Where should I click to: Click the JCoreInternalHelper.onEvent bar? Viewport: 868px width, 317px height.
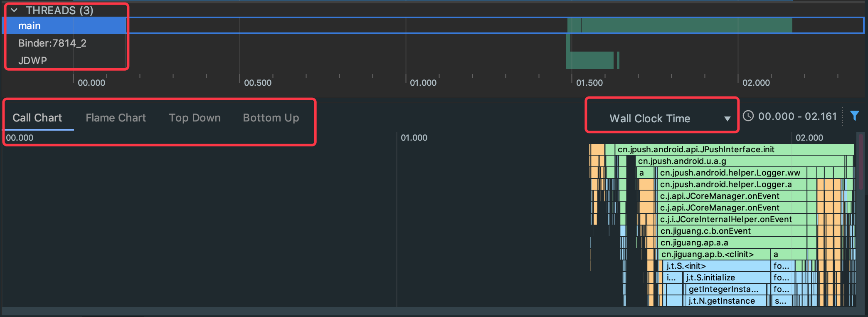[x=732, y=219]
